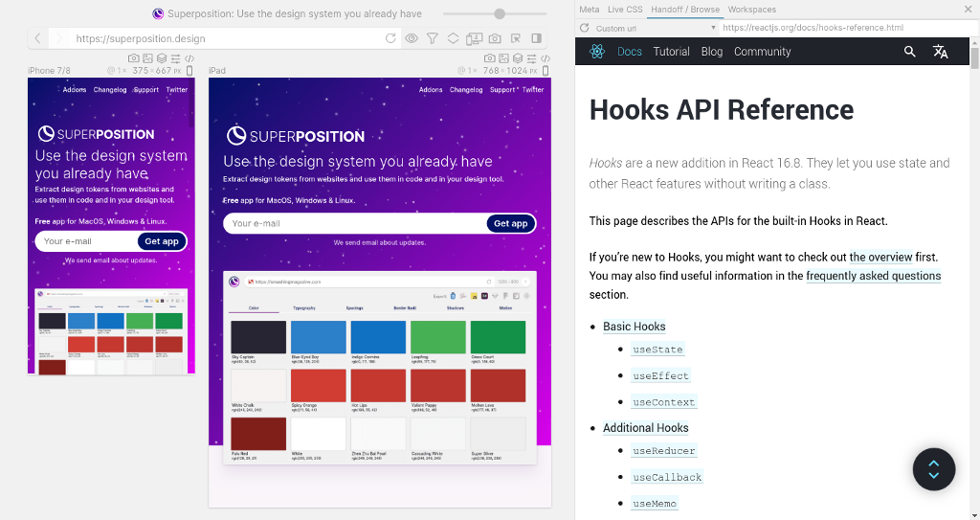The height and width of the screenshot is (520, 980).
Task: Click the React logo in the docs header
Action: click(597, 52)
